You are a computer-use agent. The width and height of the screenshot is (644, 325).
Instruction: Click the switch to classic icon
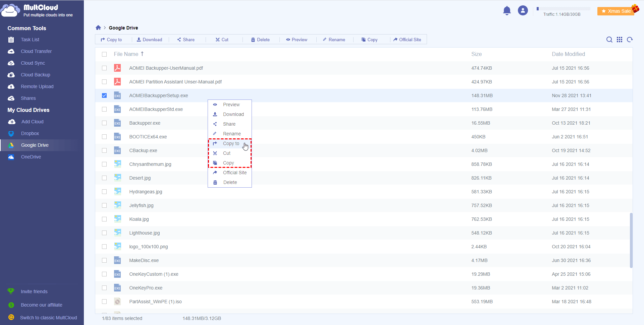11,317
